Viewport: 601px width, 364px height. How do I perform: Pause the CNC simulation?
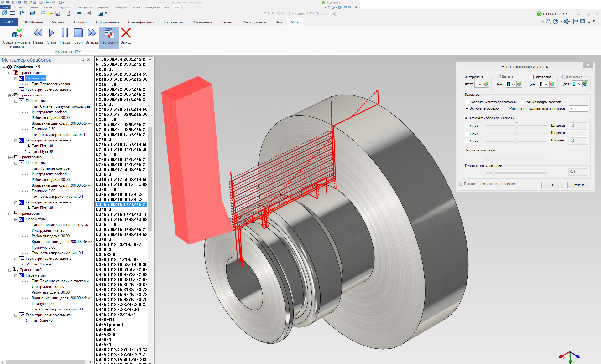click(x=65, y=33)
